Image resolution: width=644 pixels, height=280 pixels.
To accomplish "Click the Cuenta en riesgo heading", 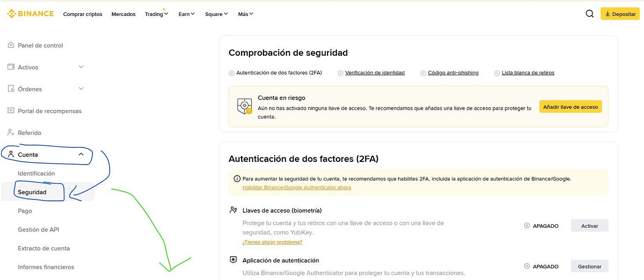I will pyautogui.click(x=281, y=98).
